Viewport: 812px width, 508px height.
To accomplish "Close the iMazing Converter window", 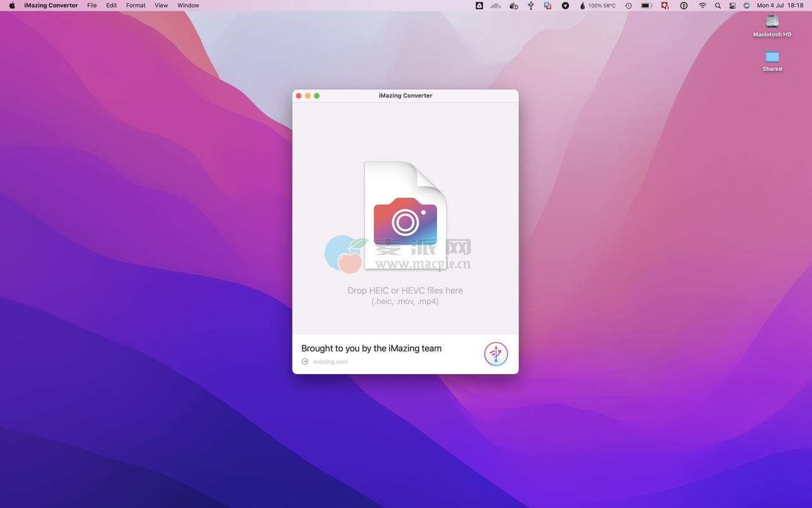I will [x=299, y=96].
